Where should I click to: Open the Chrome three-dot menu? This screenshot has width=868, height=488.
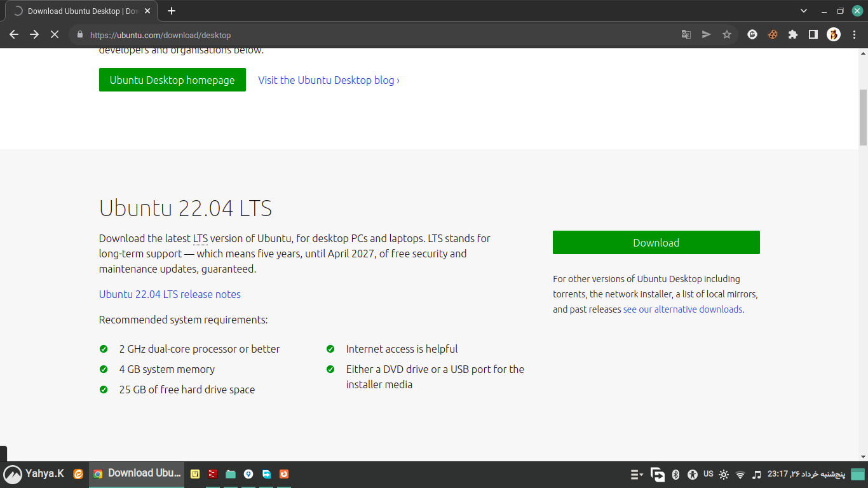click(x=854, y=35)
